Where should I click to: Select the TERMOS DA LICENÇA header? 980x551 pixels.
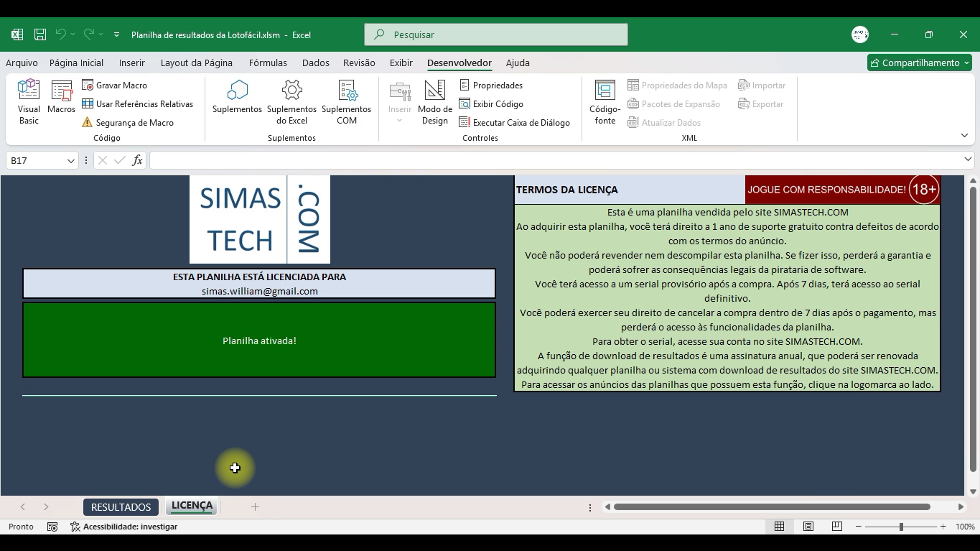[630, 190]
